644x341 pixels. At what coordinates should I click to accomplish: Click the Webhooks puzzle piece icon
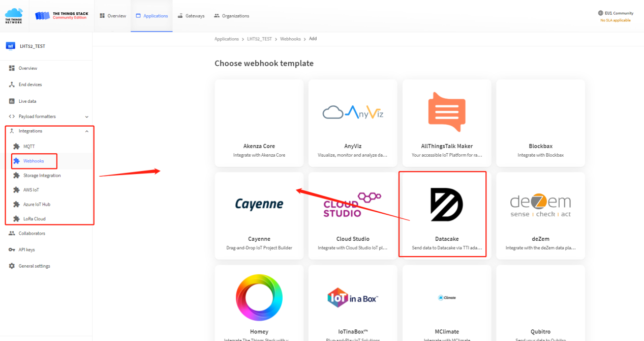tap(16, 161)
